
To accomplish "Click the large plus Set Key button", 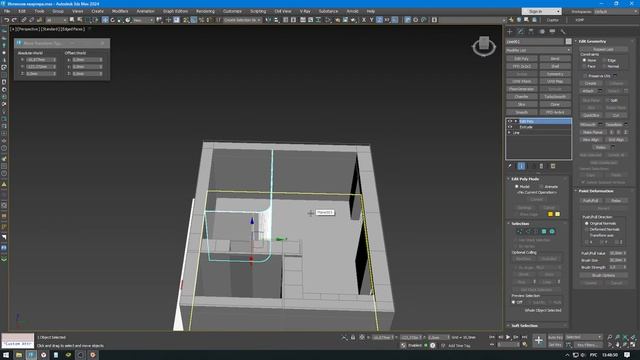I will [539, 340].
